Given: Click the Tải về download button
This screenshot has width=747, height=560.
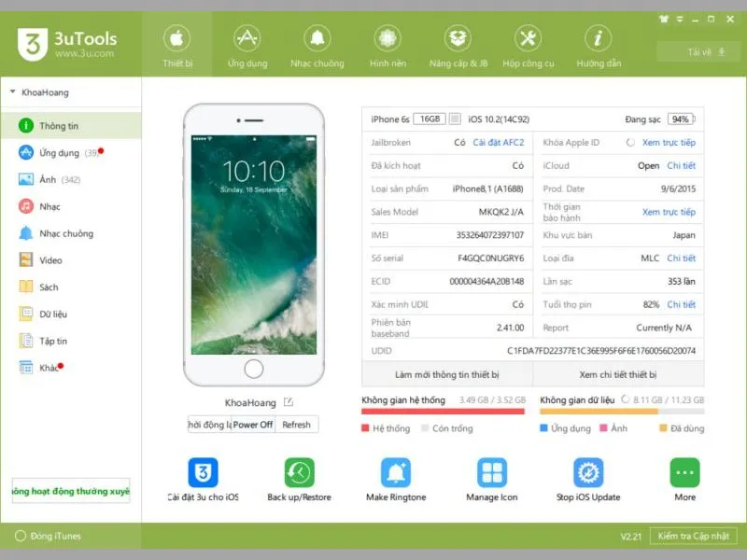Looking at the screenshot, I should coord(698,52).
